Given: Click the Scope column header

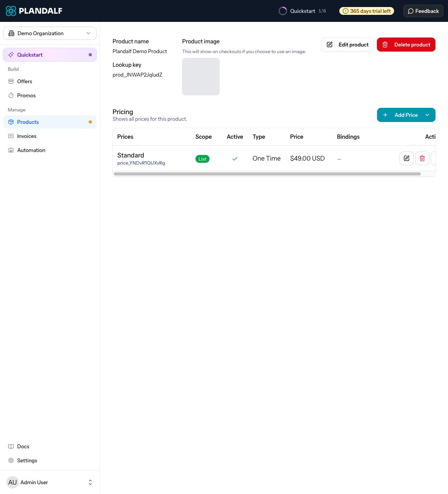Looking at the screenshot, I should [x=204, y=137].
